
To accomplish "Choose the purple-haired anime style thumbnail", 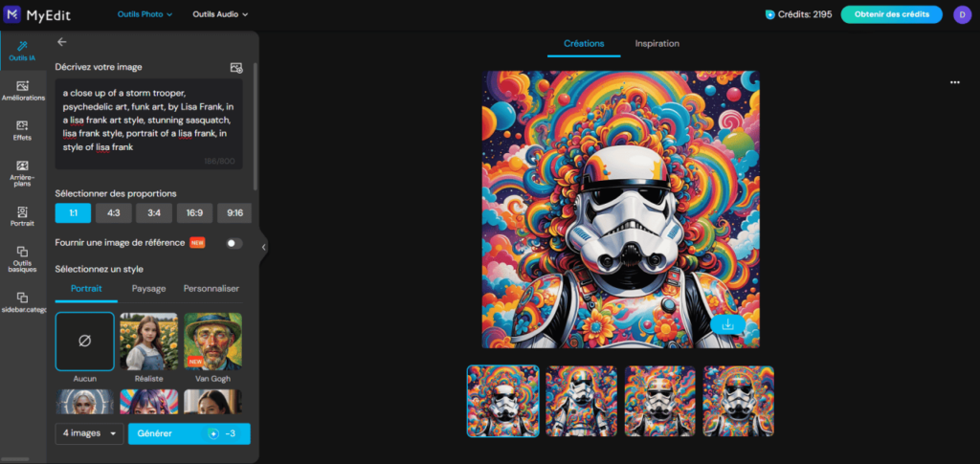I will click(x=148, y=402).
